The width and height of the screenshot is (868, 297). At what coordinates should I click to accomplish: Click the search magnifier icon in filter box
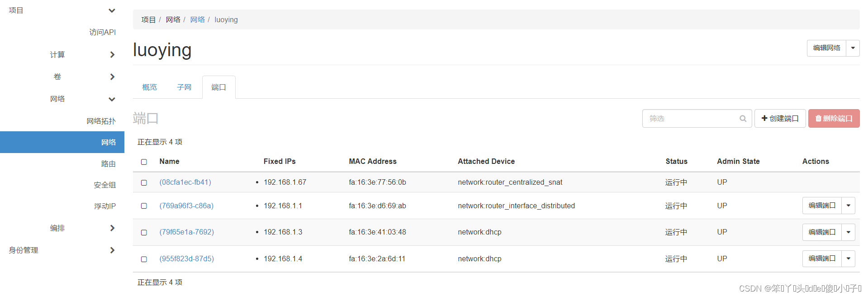(x=743, y=119)
